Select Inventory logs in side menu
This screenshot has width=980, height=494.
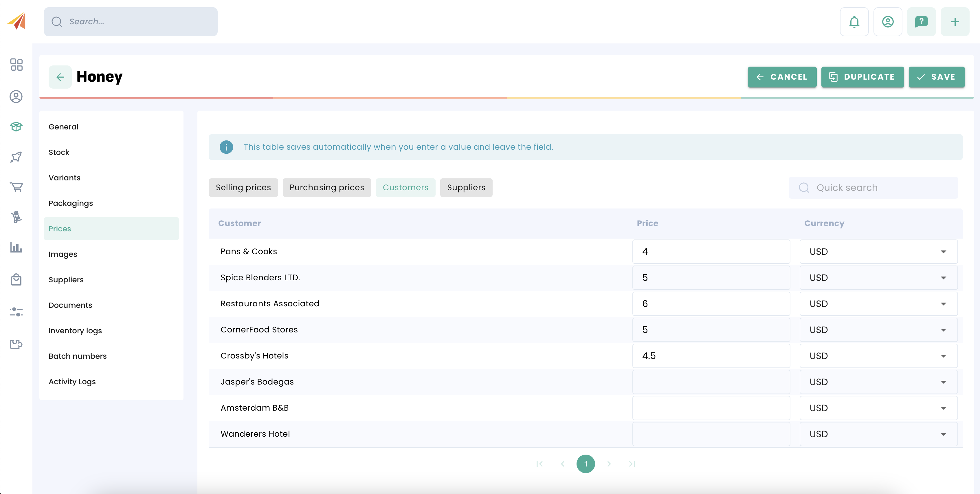[x=75, y=330]
